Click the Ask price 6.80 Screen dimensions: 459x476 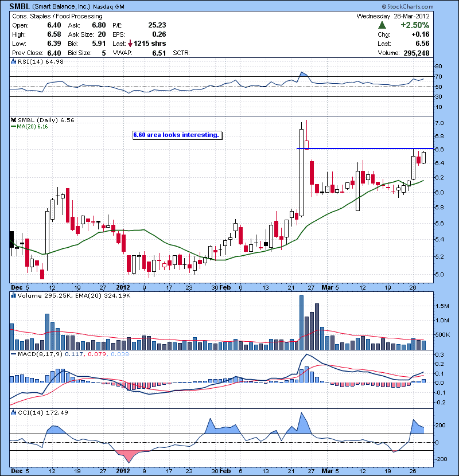click(x=99, y=25)
